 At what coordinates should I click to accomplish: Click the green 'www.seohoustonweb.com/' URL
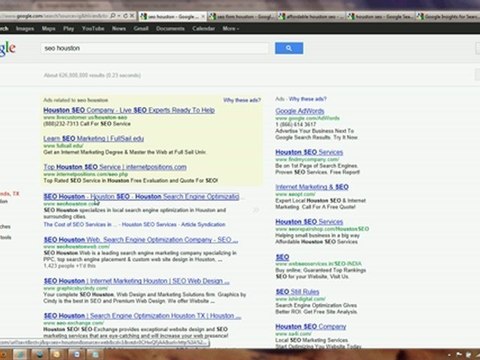tap(77, 247)
